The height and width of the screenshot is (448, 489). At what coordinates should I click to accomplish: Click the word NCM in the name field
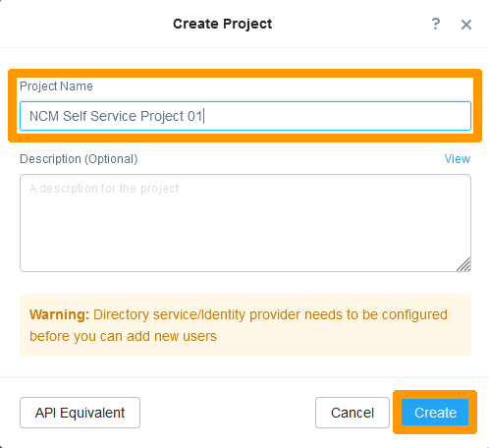[44, 116]
